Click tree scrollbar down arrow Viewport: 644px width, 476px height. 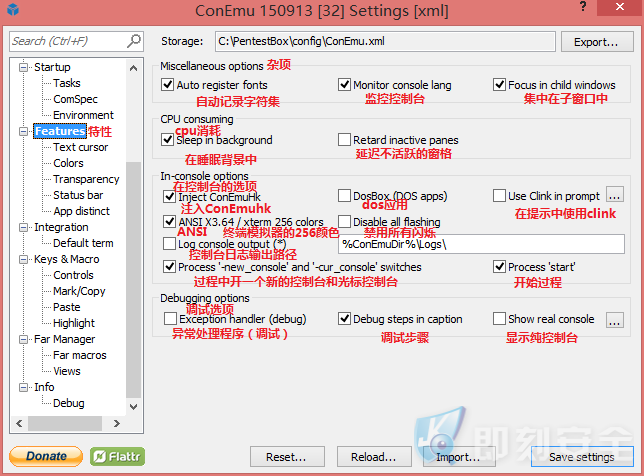tap(133, 407)
